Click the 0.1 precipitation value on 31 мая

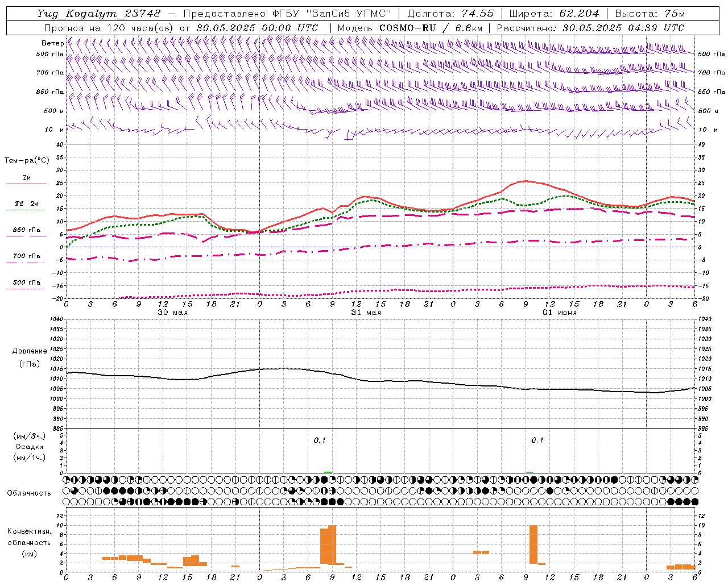320,440
